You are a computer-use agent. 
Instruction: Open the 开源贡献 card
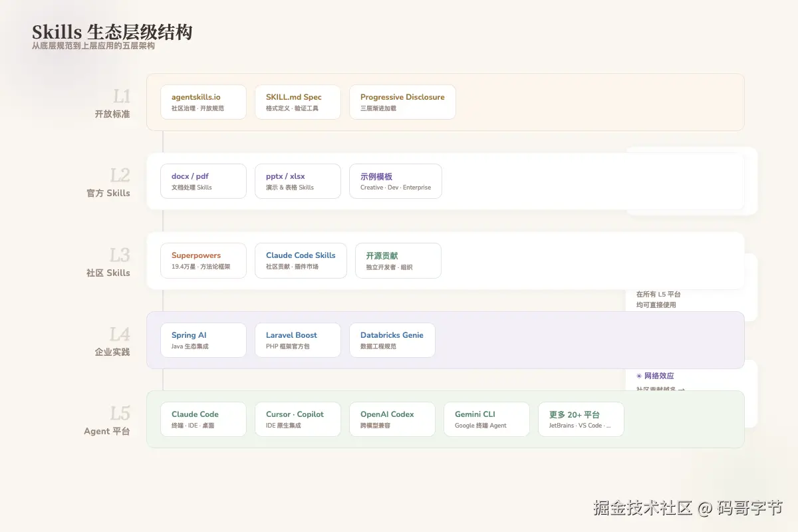pos(398,261)
